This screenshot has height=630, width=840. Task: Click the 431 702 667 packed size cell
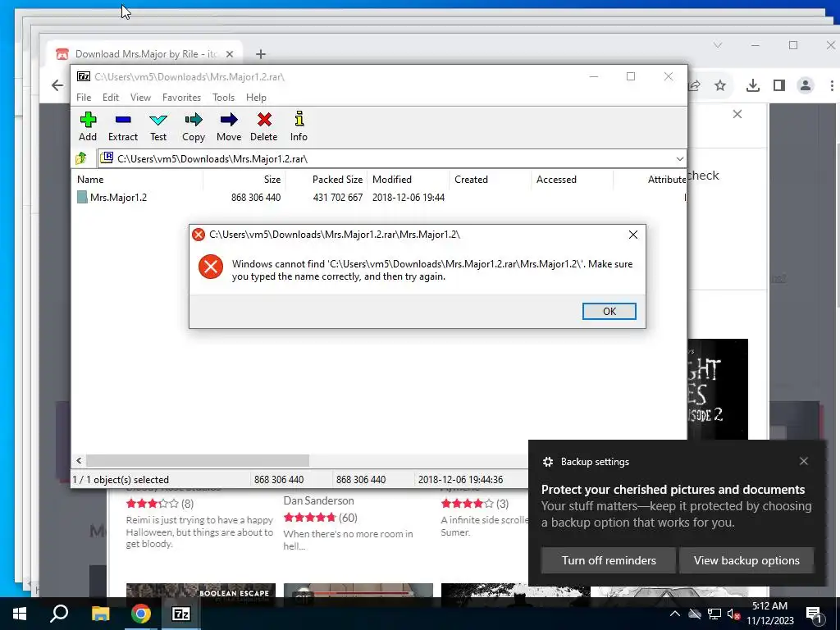(337, 197)
